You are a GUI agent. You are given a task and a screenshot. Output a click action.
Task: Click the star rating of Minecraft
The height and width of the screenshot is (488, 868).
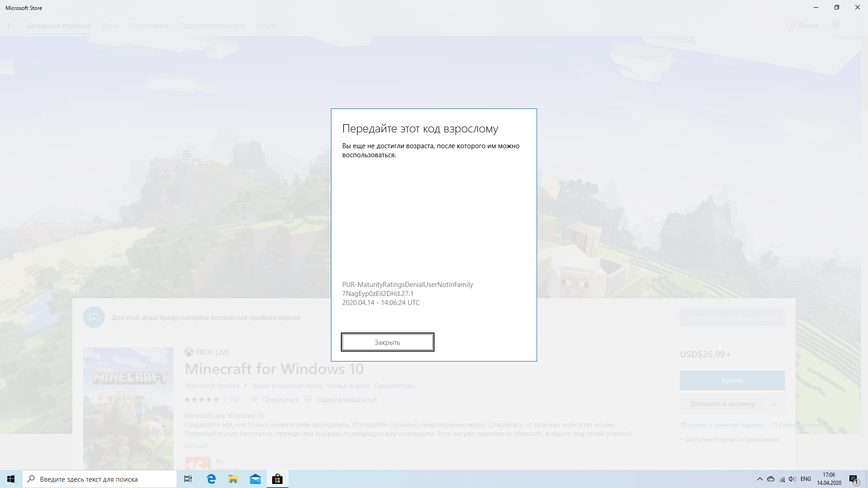[202, 399]
